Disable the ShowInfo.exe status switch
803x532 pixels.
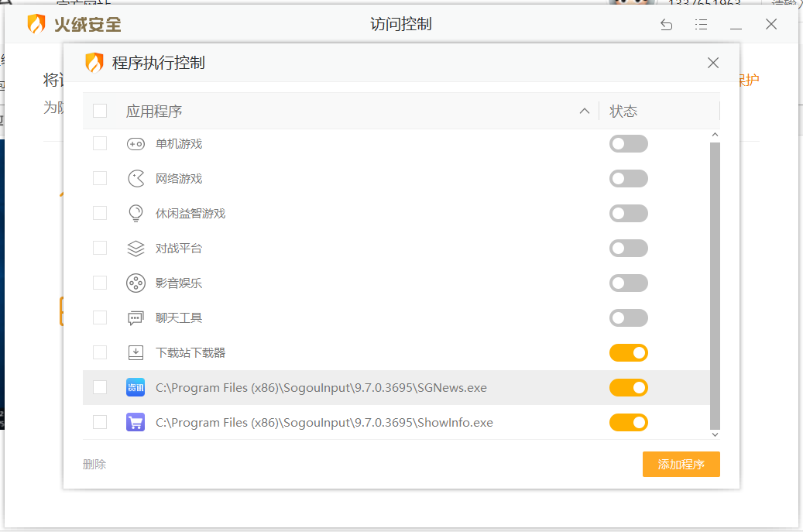pos(628,423)
